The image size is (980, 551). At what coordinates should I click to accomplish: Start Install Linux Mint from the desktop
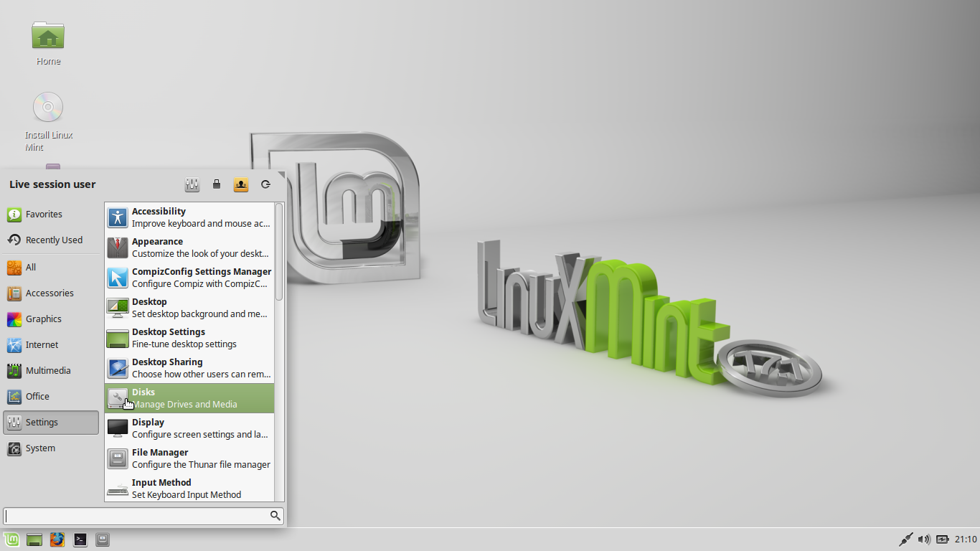click(x=47, y=108)
